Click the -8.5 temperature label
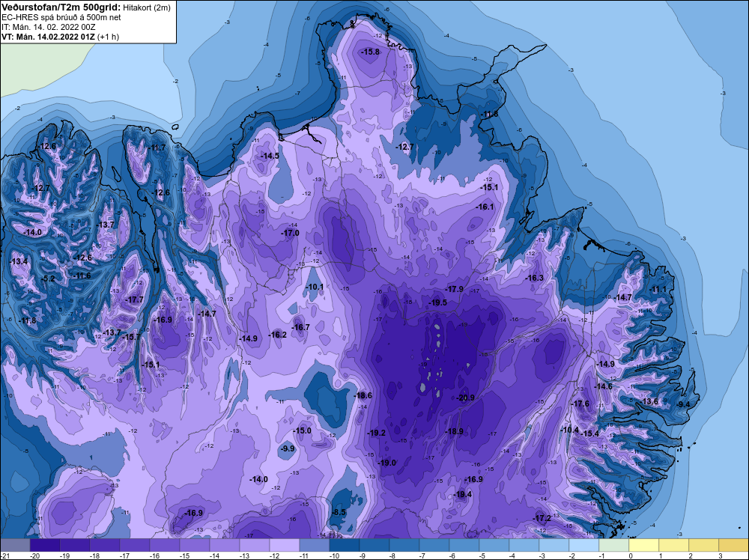The image size is (749, 560). point(339,512)
